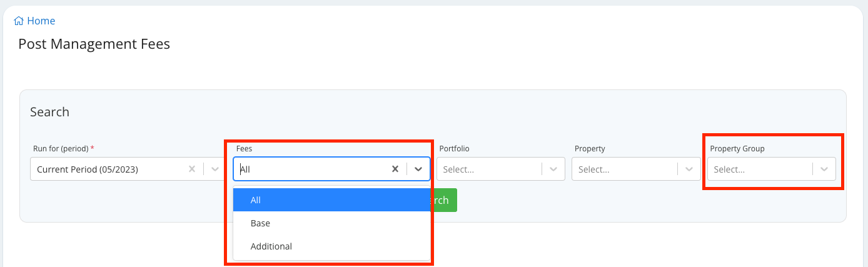This screenshot has height=267, width=868.
Task: Click the Property Group chevron arrow
Action: [x=824, y=169]
